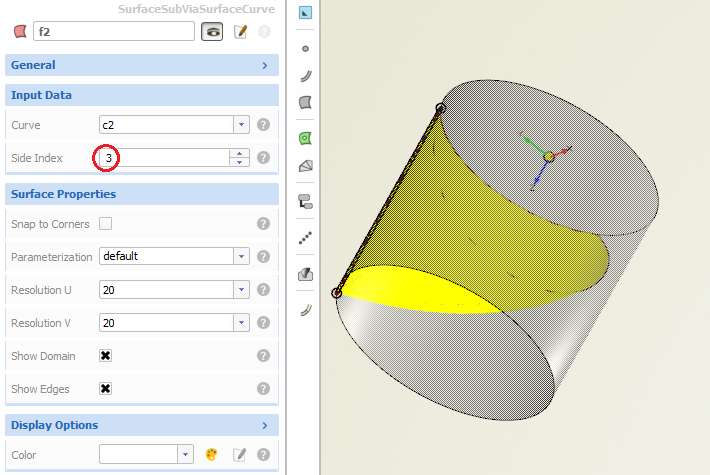Open the Resolution U dropdown
This screenshot has width=710, height=475.
[x=241, y=289]
